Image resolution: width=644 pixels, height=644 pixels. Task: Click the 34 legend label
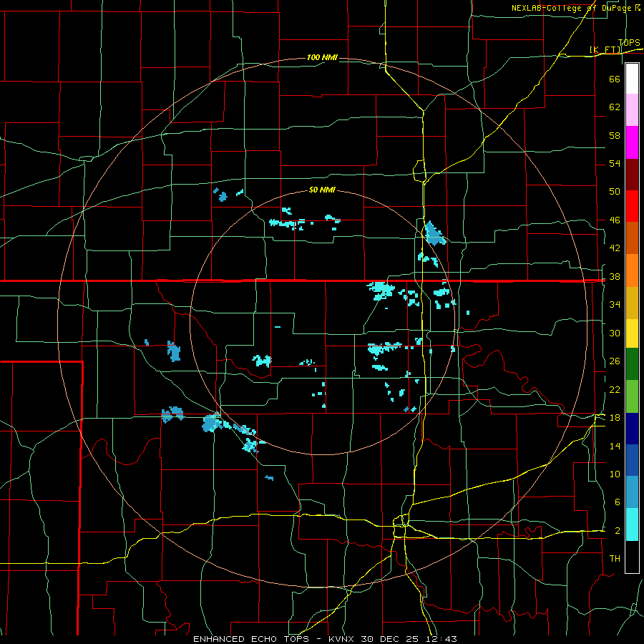tap(615, 305)
